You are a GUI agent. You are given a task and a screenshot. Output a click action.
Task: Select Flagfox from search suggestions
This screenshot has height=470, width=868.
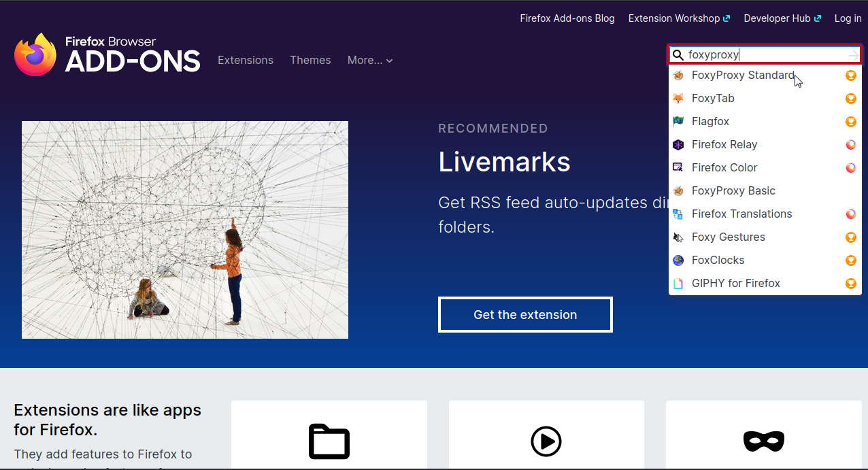coord(765,122)
